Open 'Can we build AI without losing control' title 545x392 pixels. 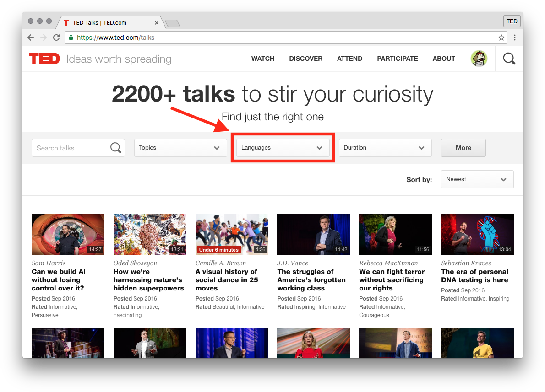point(59,280)
